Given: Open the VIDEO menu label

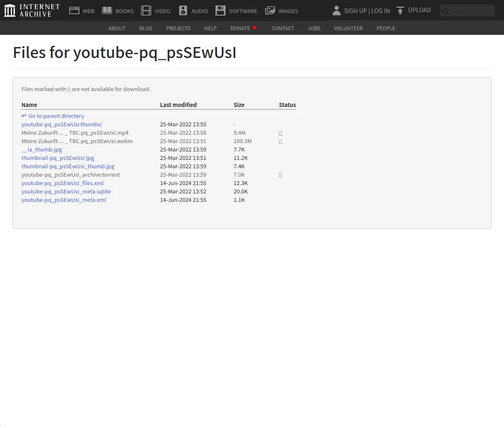Looking at the screenshot, I should click(x=163, y=11).
